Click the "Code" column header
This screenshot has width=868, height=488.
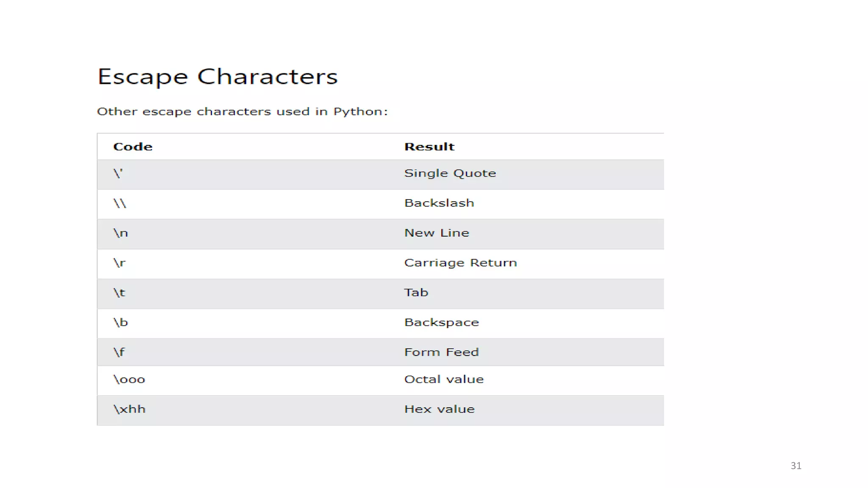pyautogui.click(x=133, y=147)
